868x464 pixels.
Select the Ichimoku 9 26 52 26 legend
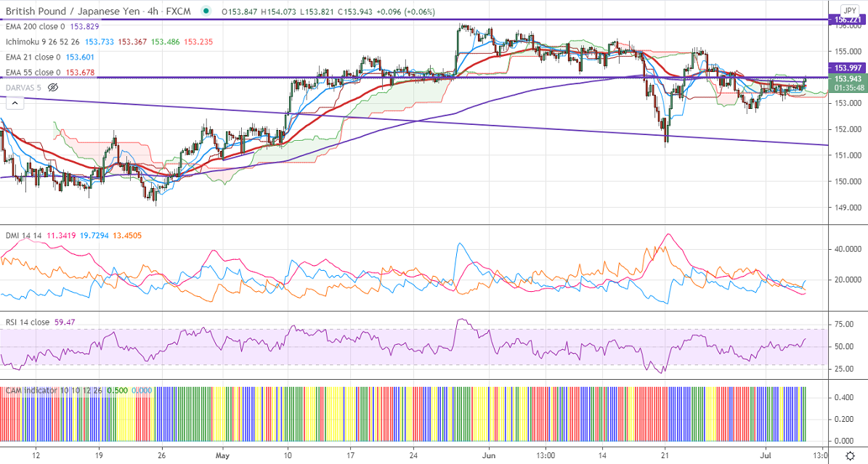point(43,41)
